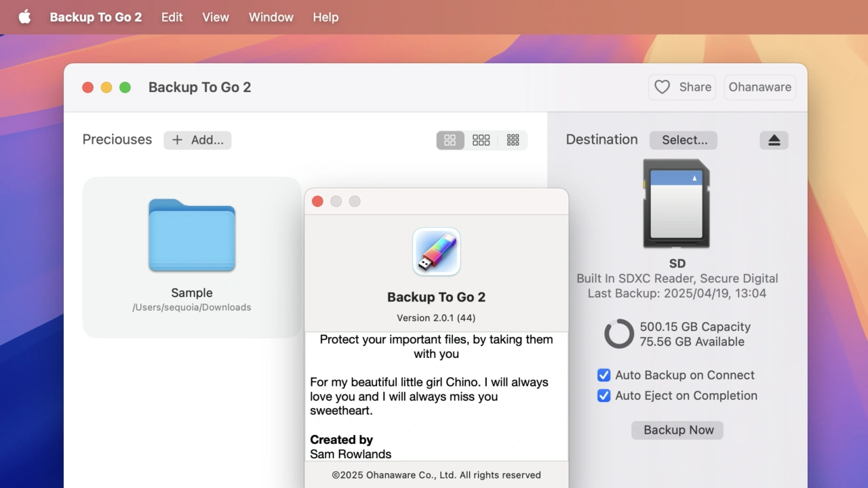868x488 pixels.
Task: Uncheck Auto Eject on Completion
Action: 604,396
